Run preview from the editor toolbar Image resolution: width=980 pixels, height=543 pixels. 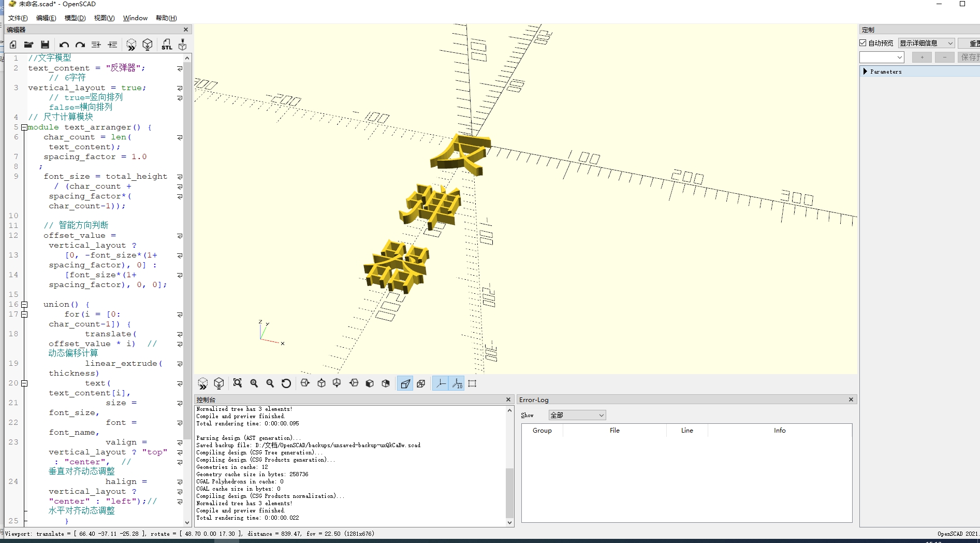coord(131,45)
